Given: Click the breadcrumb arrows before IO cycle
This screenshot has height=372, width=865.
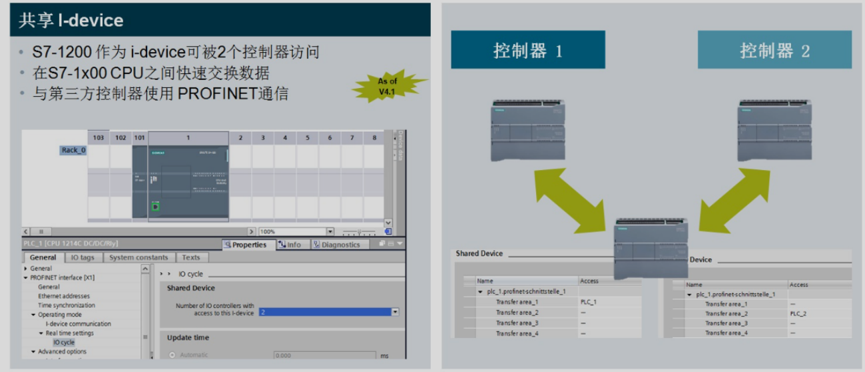Looking at the screenshot, I should point(164,274).
